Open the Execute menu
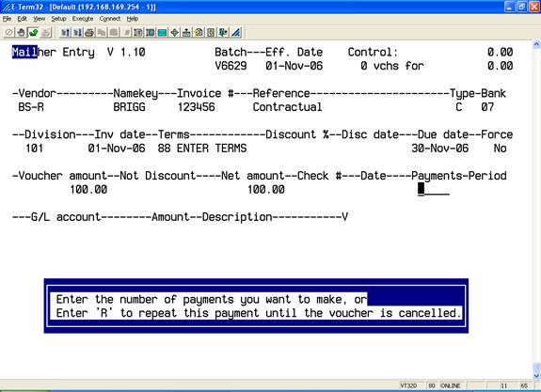Viewport: 541px width, 392px height. click(x=83, y=19)
